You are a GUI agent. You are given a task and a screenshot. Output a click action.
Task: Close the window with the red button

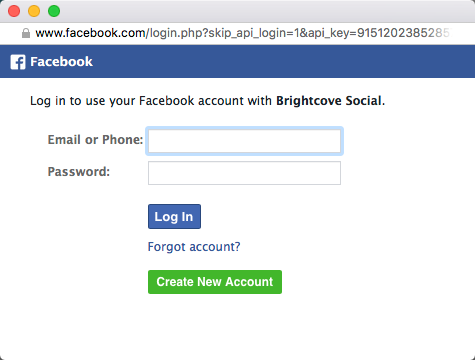(x=14, y=11)
